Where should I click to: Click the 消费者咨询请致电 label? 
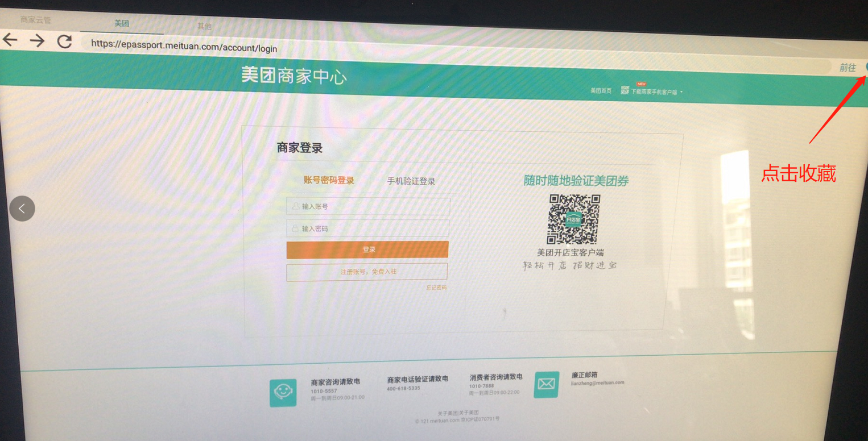click(x=496, y=377)
